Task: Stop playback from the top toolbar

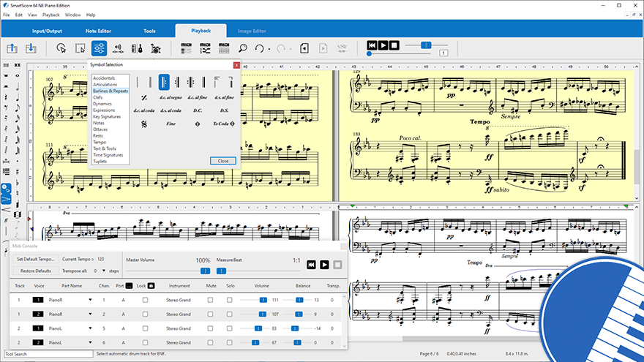Action: coord(394,45)
